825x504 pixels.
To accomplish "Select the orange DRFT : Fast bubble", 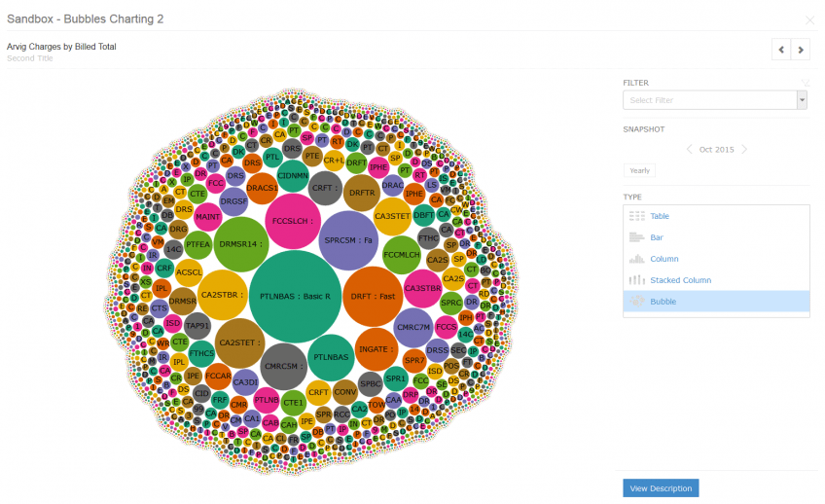I will pyautogui.click(x=373, y=296).
